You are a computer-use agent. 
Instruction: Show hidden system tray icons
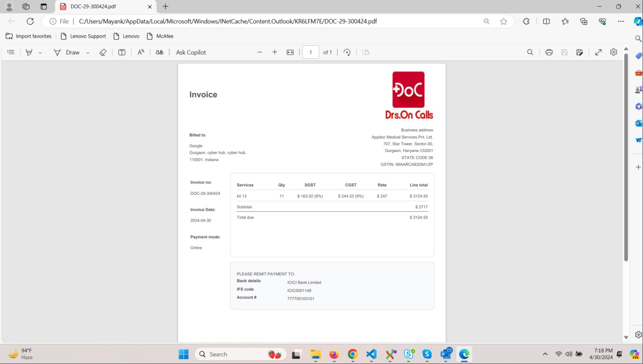pos(545,354)
